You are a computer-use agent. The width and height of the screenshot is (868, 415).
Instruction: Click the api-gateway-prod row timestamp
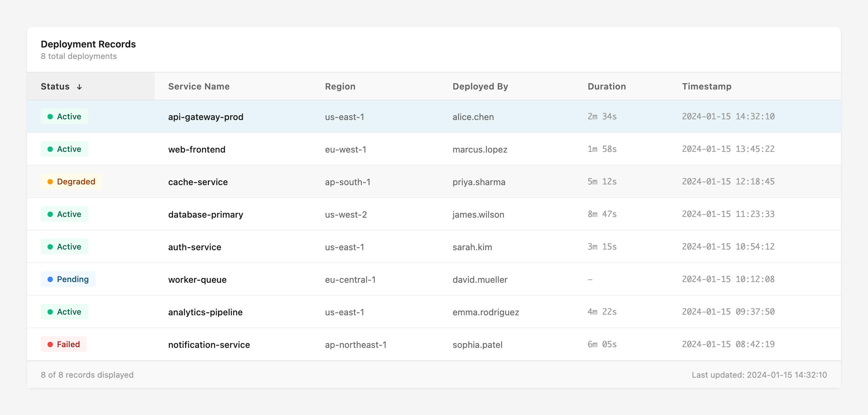(x=728, y=116)
